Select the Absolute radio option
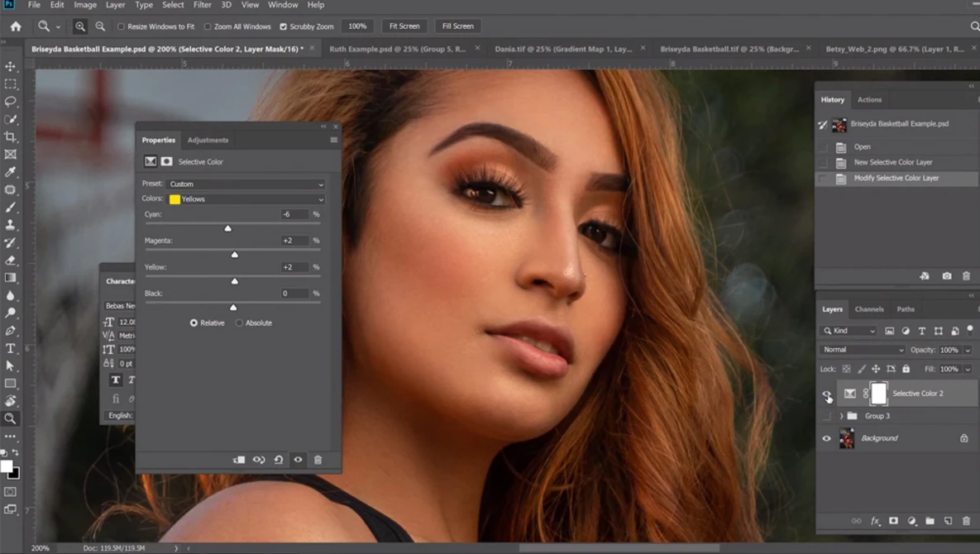980x554 pixels. pos(239,323)
